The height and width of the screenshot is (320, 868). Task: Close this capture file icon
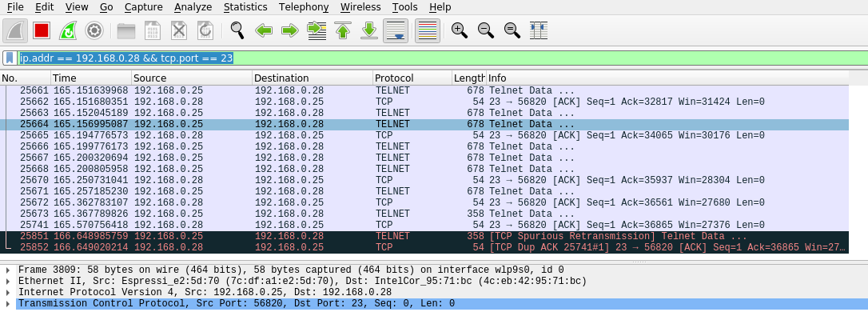pyautogui.click(x=179, y=30)
